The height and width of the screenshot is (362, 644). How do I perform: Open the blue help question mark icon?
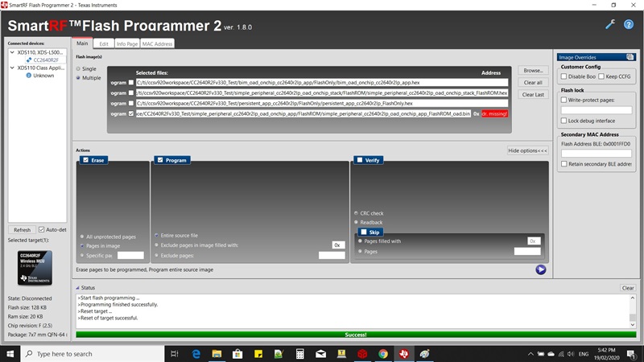(629, 25)
